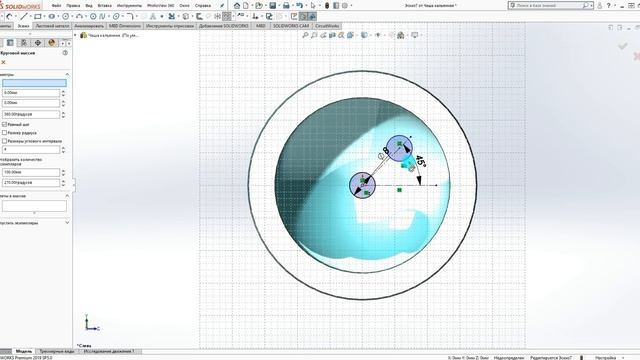
Task: Cancel the Circular Pattern with red X
Action: (4, 62)
